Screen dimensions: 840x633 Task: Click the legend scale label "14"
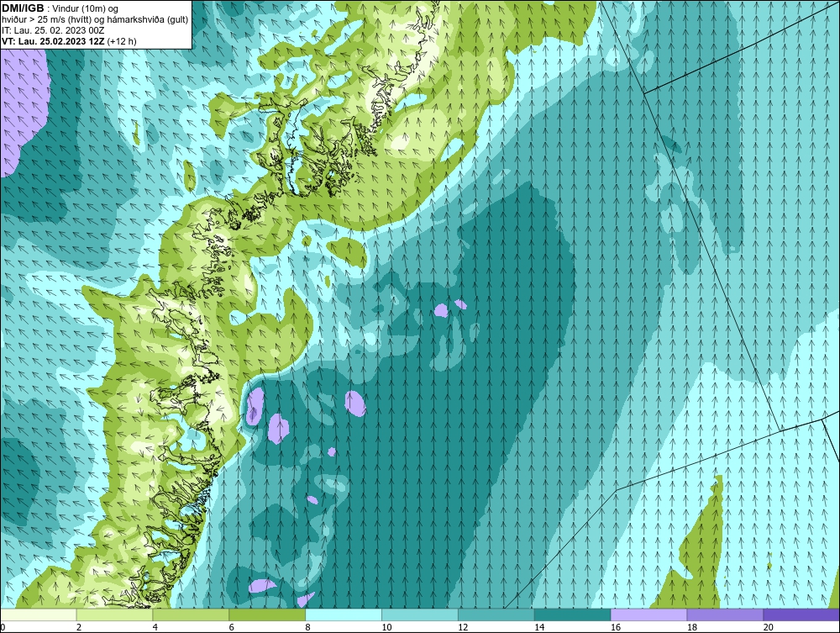(x=539, y=627)
